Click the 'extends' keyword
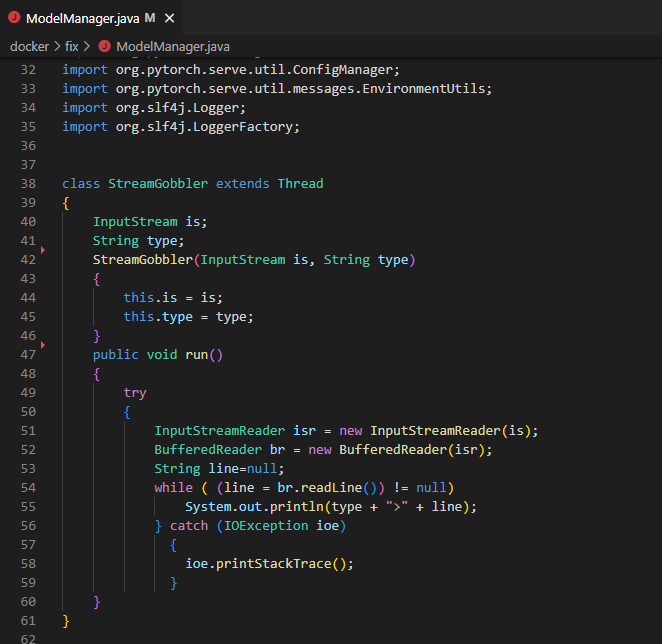662x644 pixels. [242, 184]
